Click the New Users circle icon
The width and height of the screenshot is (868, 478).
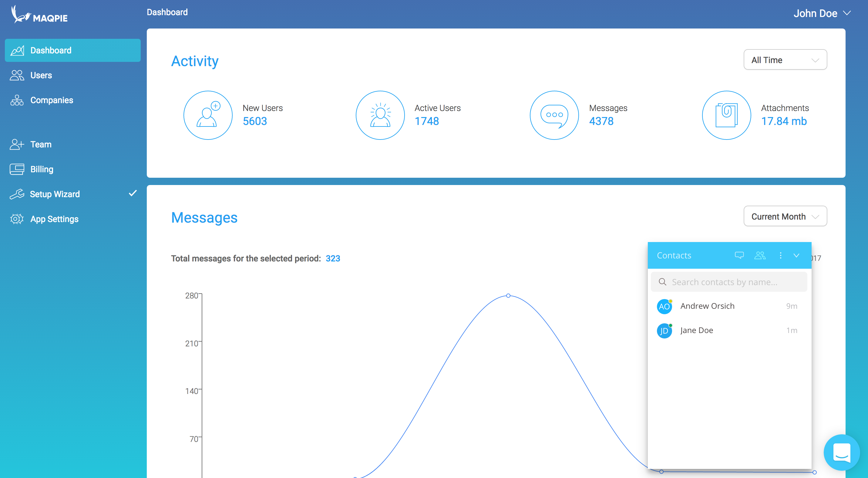click(208, 115)
